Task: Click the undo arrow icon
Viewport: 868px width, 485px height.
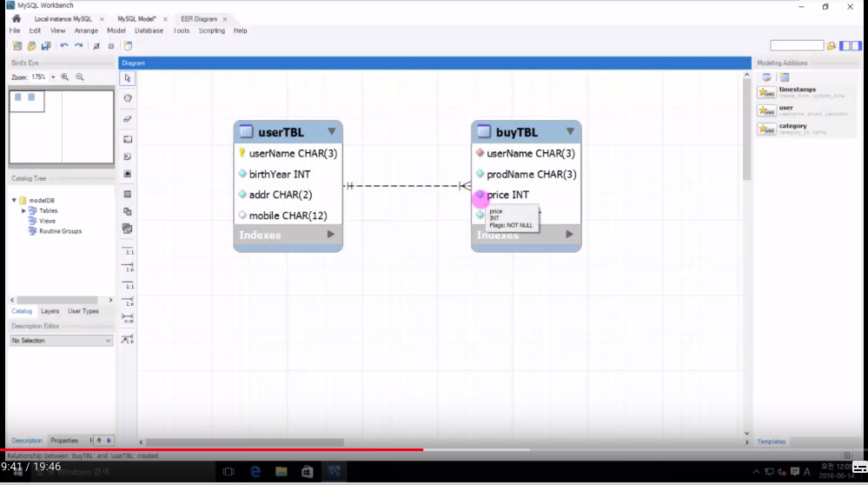Action: coord(64,46)
